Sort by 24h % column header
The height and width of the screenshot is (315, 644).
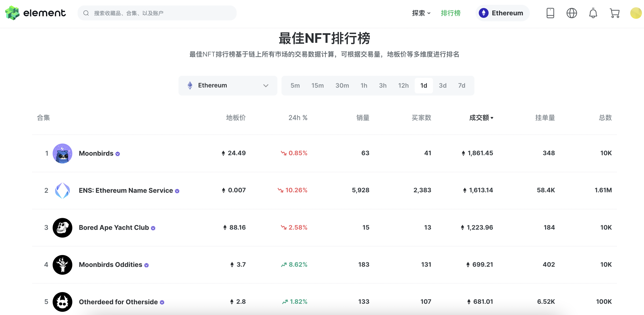coord(298,118)
